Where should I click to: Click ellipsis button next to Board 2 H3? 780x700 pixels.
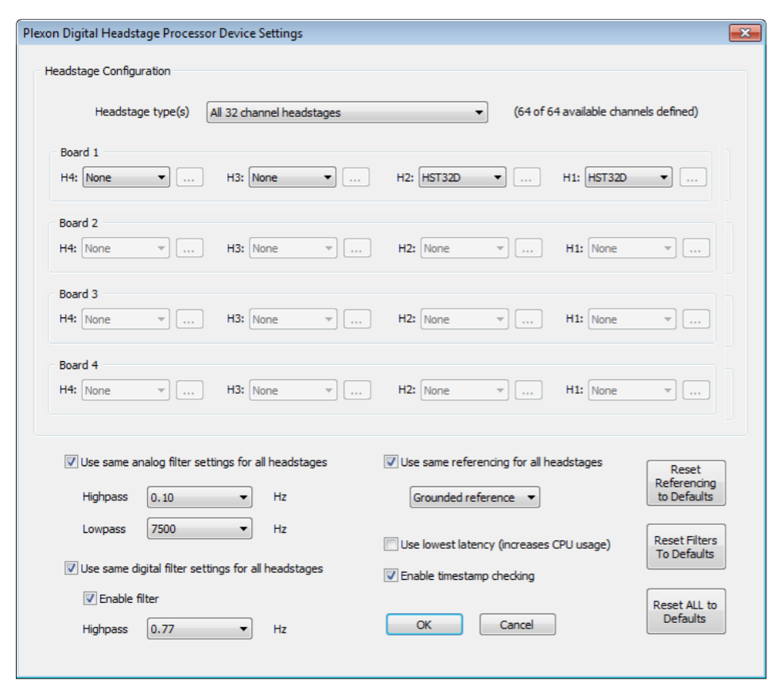(x=357, y=248)
